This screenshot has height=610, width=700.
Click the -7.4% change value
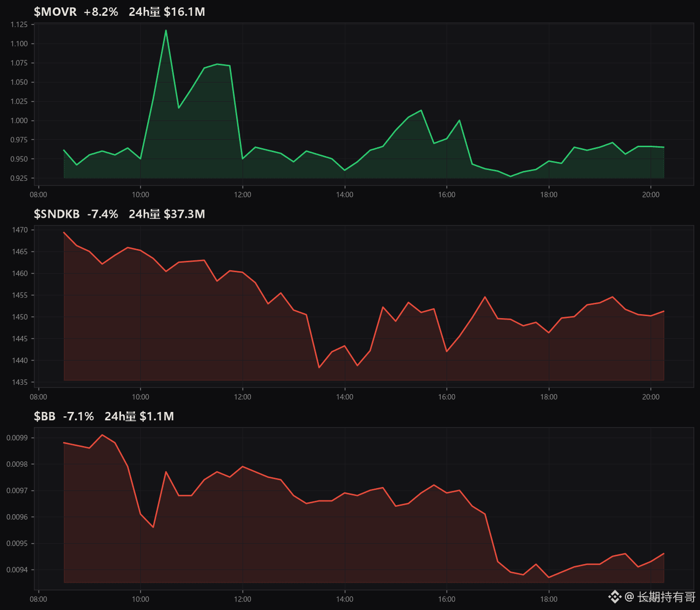coord(103,214)
